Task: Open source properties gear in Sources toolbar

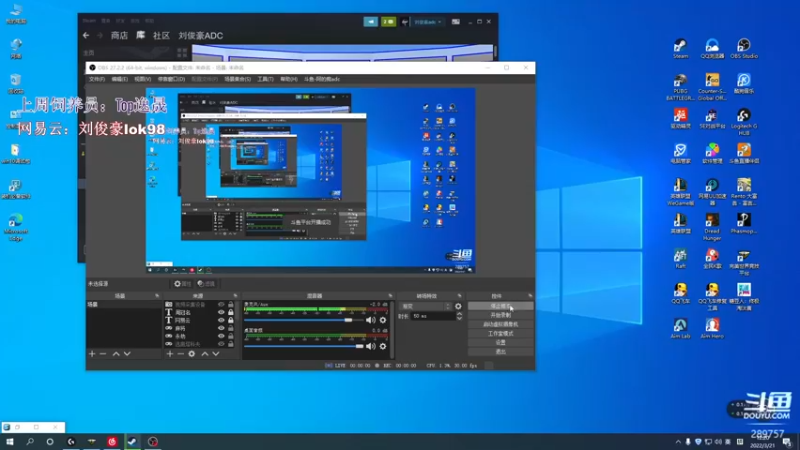Action: [192, 354]
